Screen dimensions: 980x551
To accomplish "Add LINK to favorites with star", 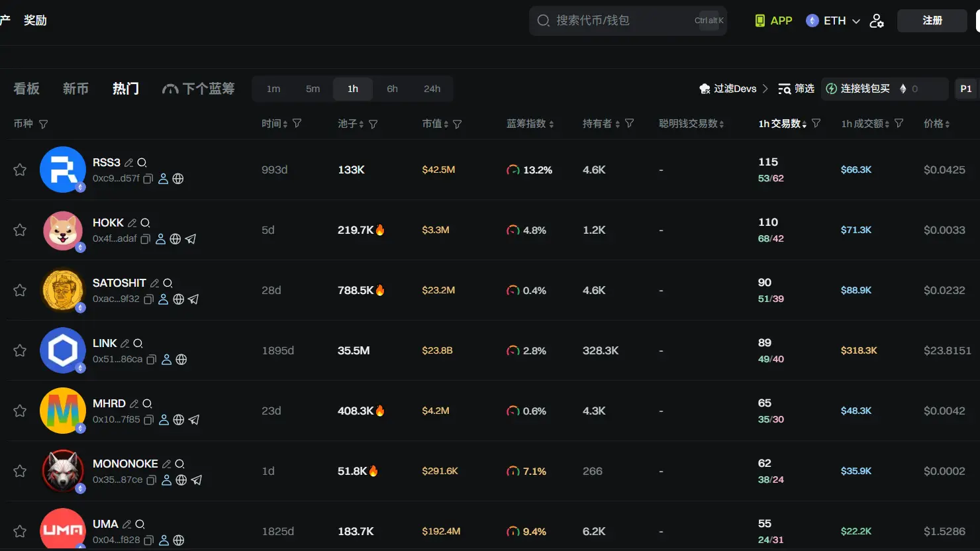I will point(20,350).
